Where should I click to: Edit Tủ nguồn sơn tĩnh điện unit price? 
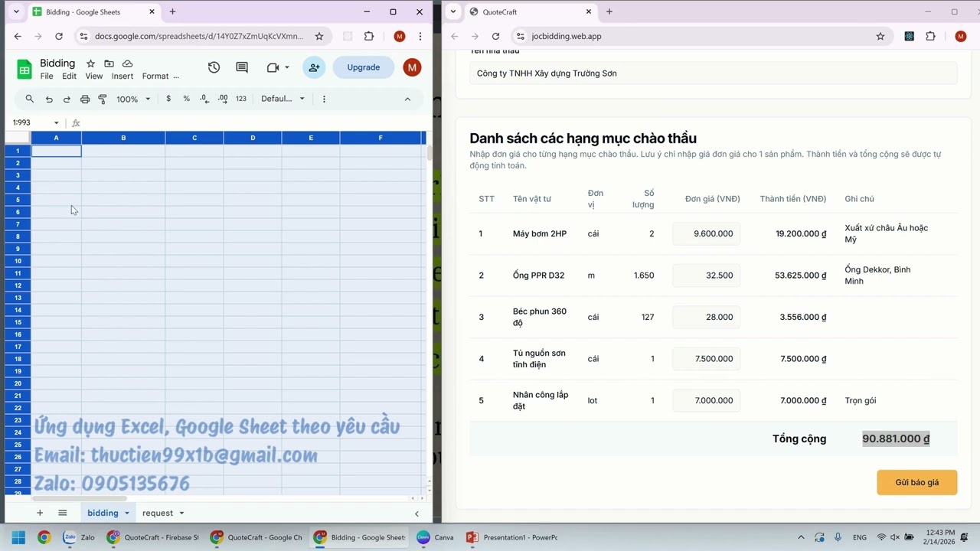(707, 359)
